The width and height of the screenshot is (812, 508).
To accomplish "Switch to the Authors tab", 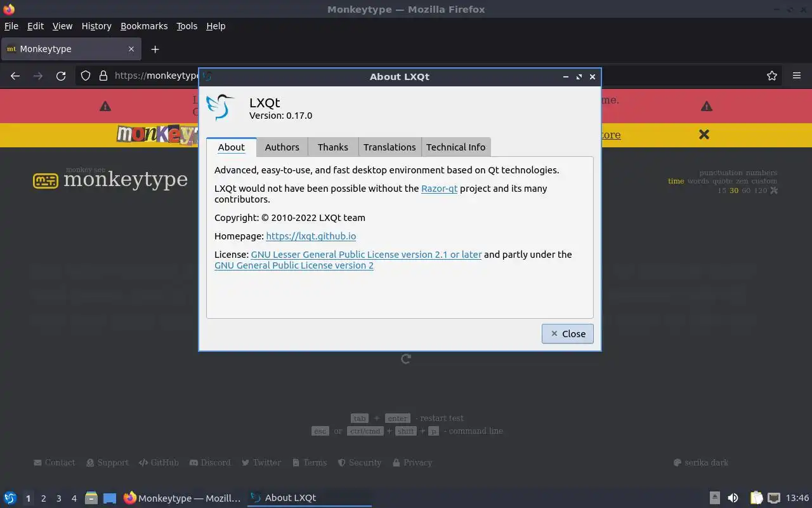I will pos(282,147).
